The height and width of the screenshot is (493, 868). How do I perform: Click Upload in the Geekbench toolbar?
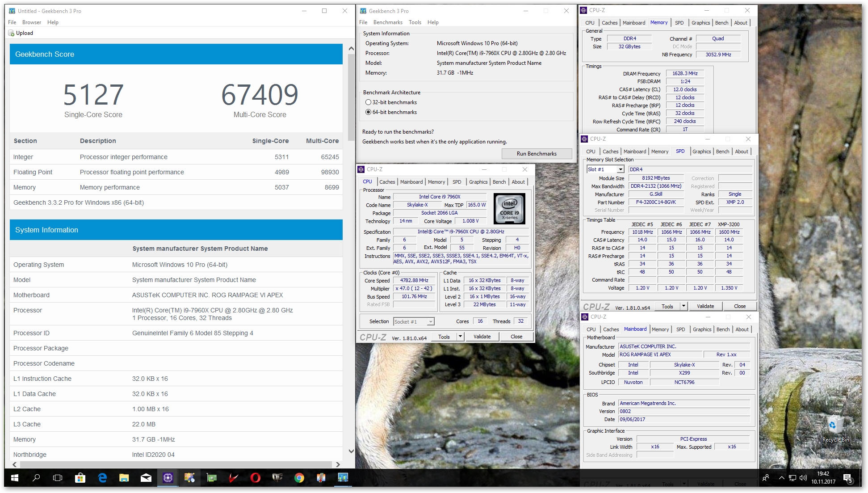[x=21, y=33]
